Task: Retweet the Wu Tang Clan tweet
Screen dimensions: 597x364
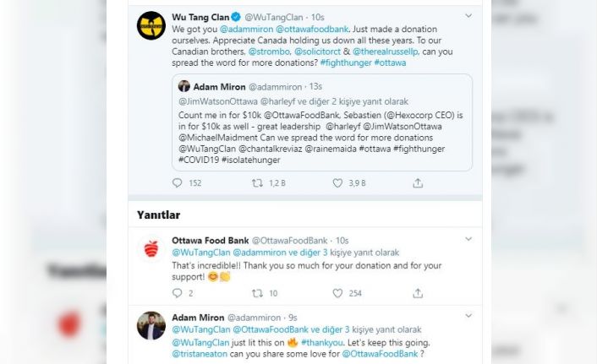Action: point(257,183)
